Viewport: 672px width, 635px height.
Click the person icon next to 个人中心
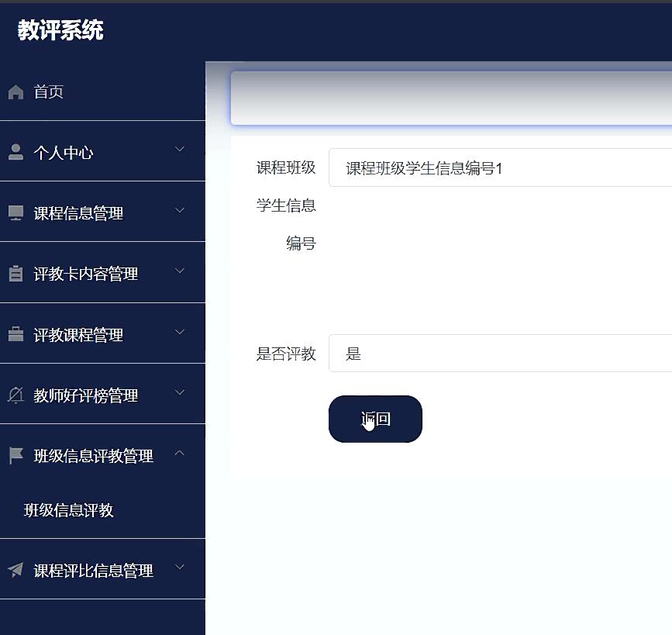pos(16,151)
